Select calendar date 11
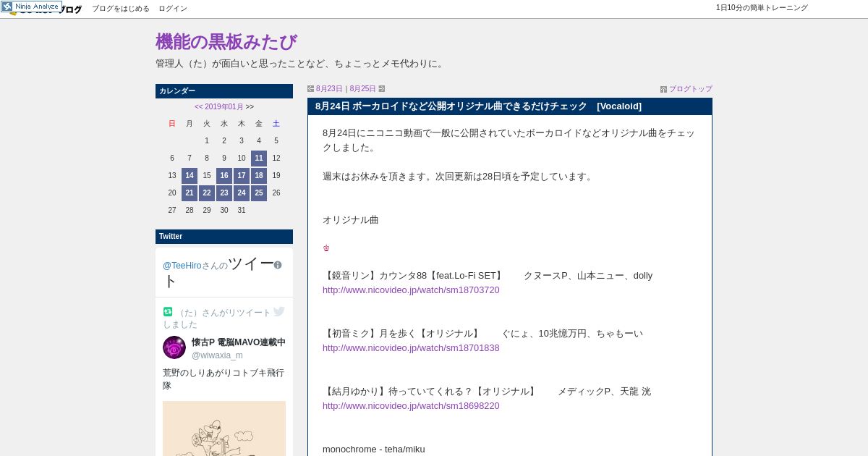 tap(259, 159)
